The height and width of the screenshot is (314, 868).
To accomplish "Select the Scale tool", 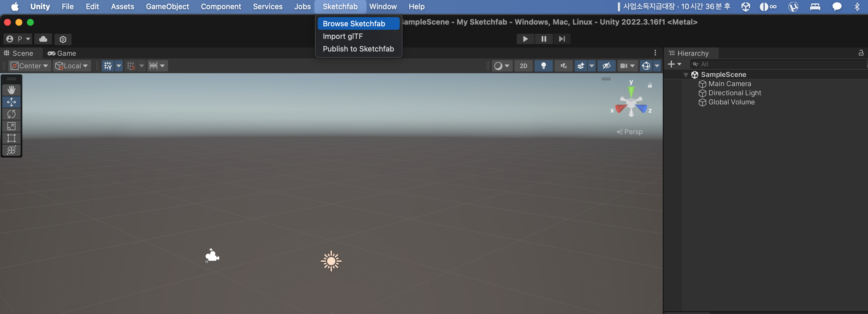I will [11, 126].
